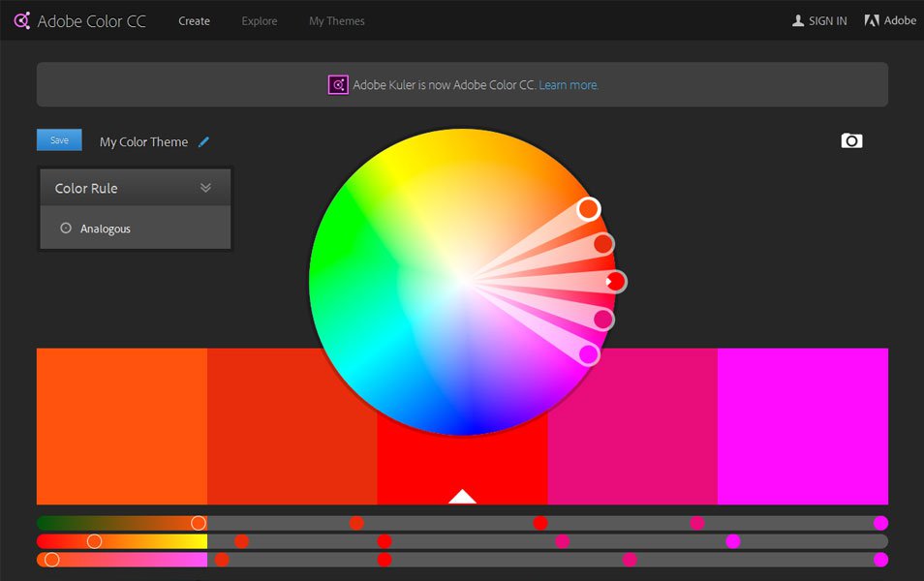Click the My Color Theme name field
Screen dimensions: 924x581
143,142
